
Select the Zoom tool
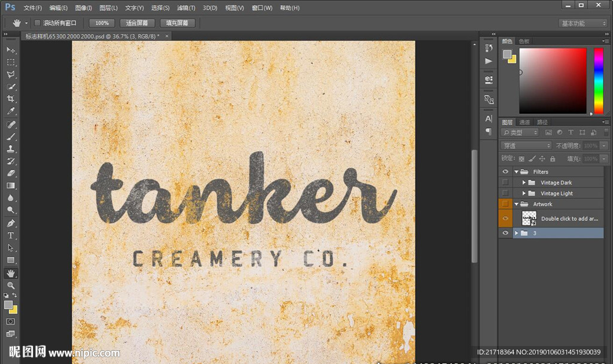pos(11,286)
